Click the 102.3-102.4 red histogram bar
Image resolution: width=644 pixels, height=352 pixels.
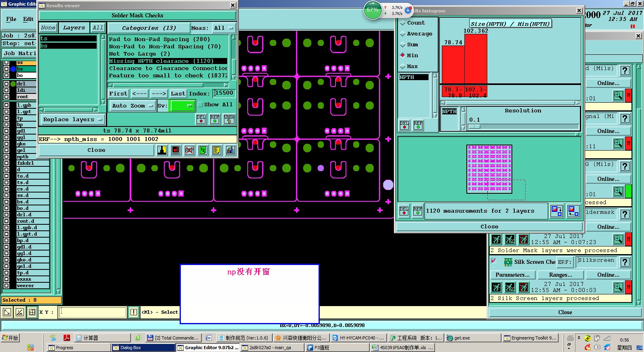476,59
